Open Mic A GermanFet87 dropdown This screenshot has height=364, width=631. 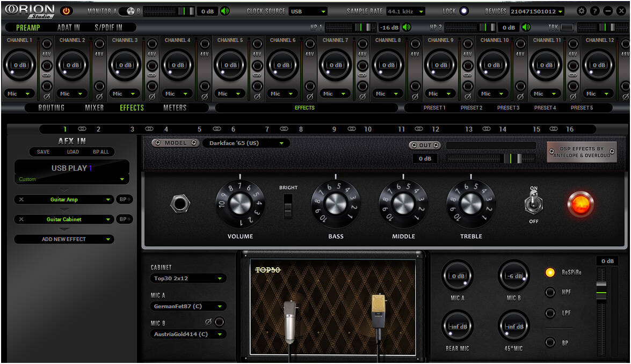point(188,307)
